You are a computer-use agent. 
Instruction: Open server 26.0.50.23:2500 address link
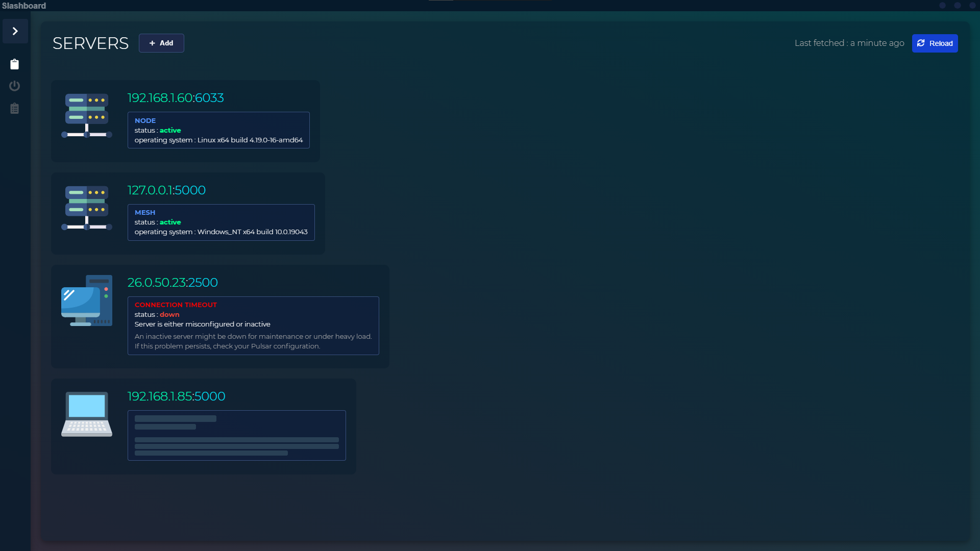tap(172, 283)
